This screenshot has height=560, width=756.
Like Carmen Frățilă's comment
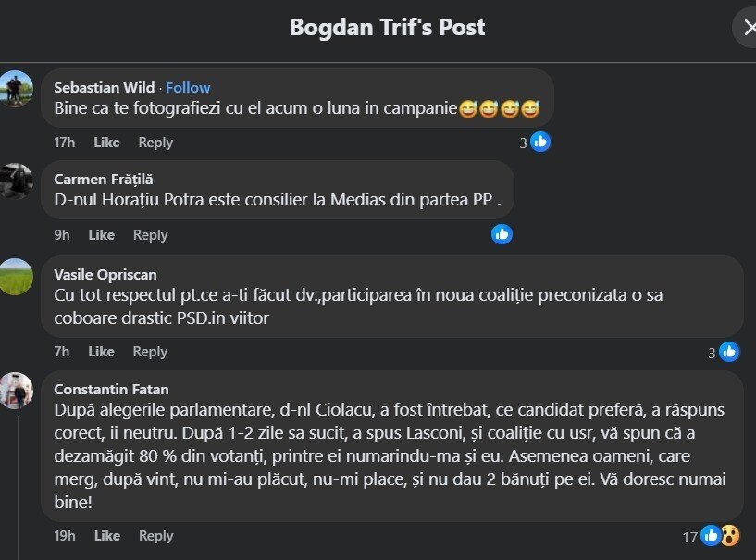click(101, 235)
